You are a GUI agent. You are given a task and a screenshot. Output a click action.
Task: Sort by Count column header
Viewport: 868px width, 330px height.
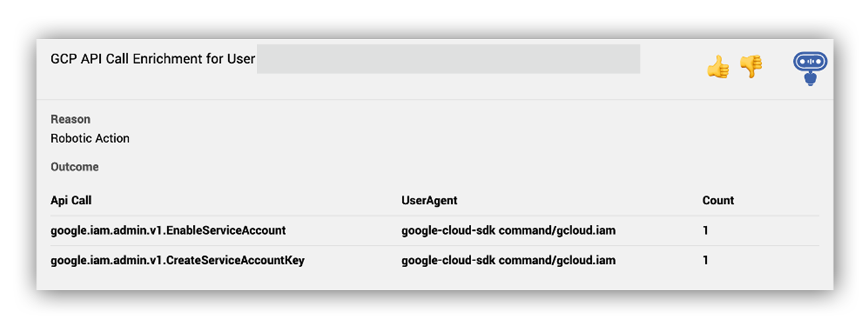(719, 200)
